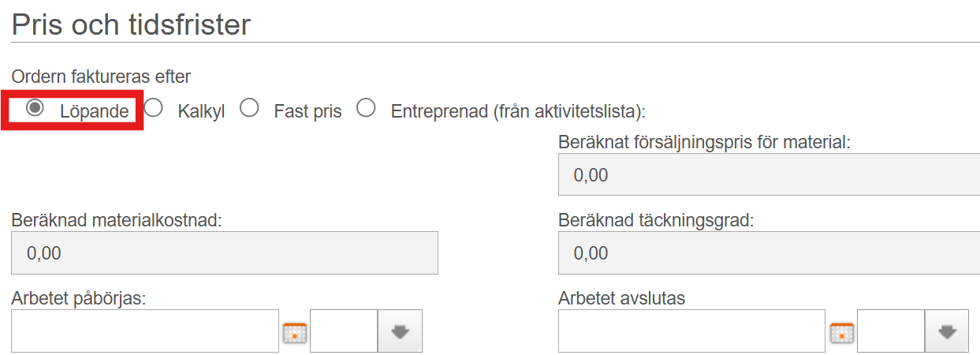Focus the start time box beside påbörjas calendar
Image resolution: width=980 pixels, height=355 pixels.
pyautogui.click(x=344, y=331)
